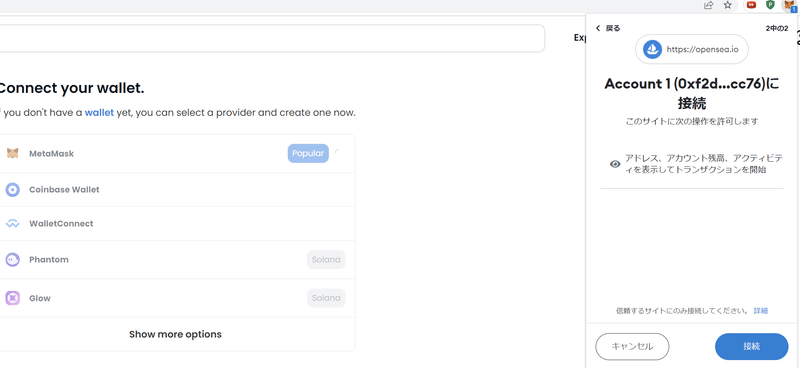Click the Glow wallet icon
800x368 pixels.
(x=12, y=298)
